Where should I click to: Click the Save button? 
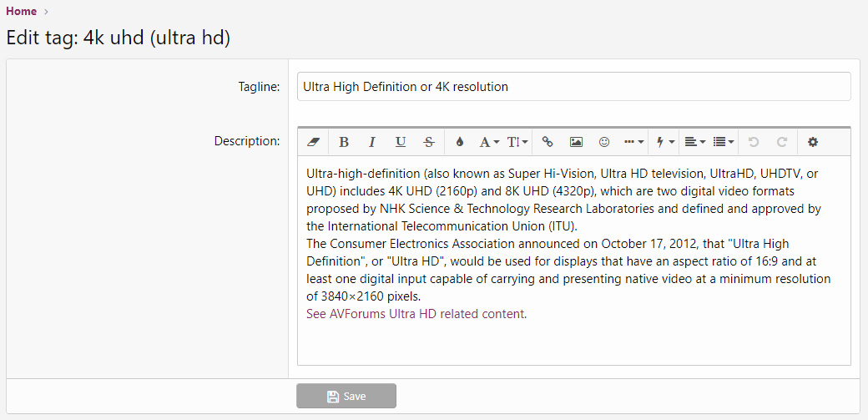346,396
